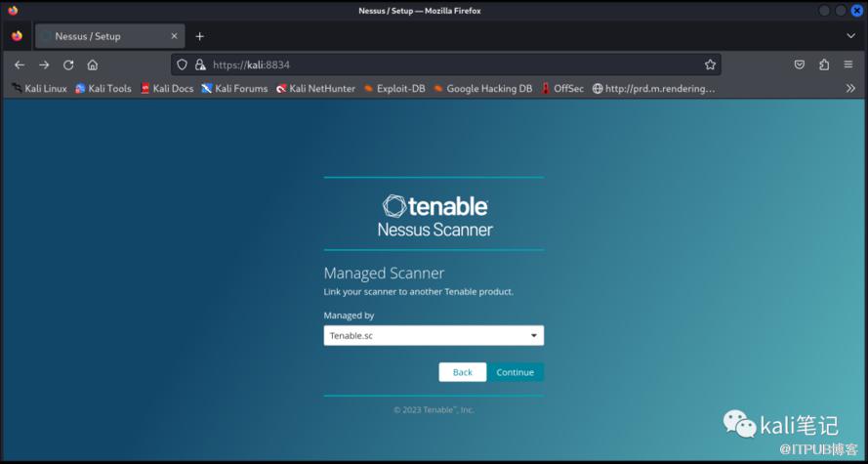
Task: Open the prd.m.rendering bookmark
Action: [654, 89]
